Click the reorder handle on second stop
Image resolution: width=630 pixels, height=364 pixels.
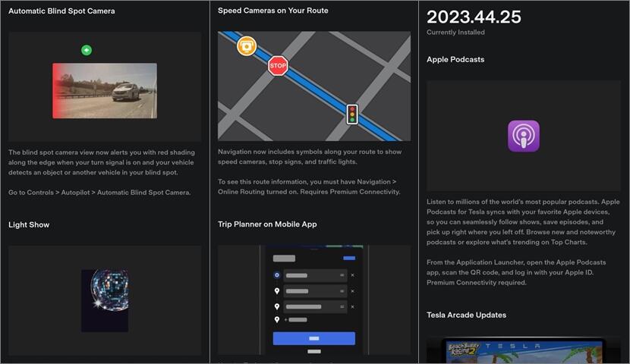click(x=342, y=291)
